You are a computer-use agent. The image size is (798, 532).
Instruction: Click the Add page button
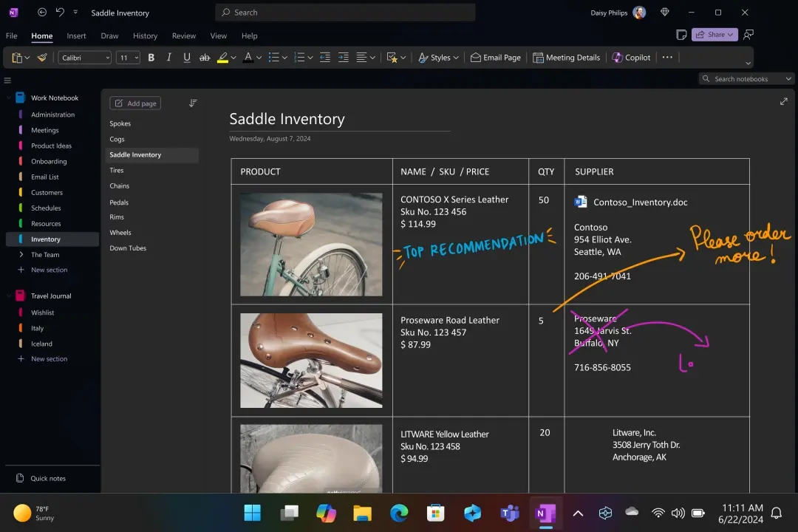click(135, 103)
